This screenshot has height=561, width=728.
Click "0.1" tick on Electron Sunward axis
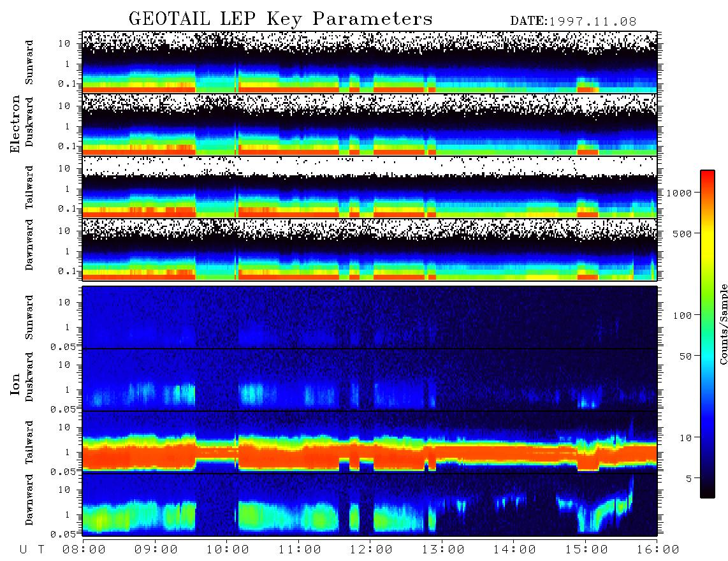click(66, 84)
